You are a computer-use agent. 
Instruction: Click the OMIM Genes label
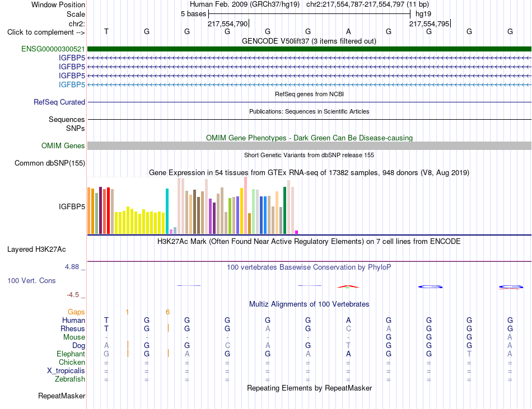(63, 145)
